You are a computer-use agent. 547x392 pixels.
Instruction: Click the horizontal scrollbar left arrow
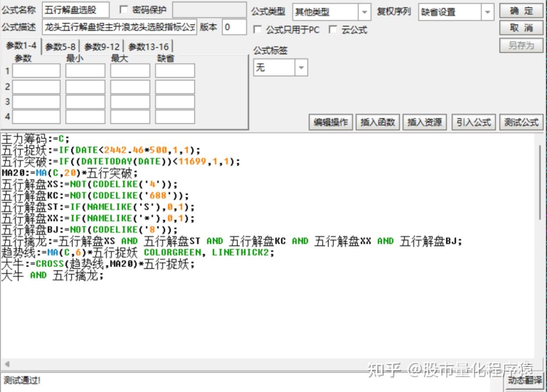tap(7, 364)
